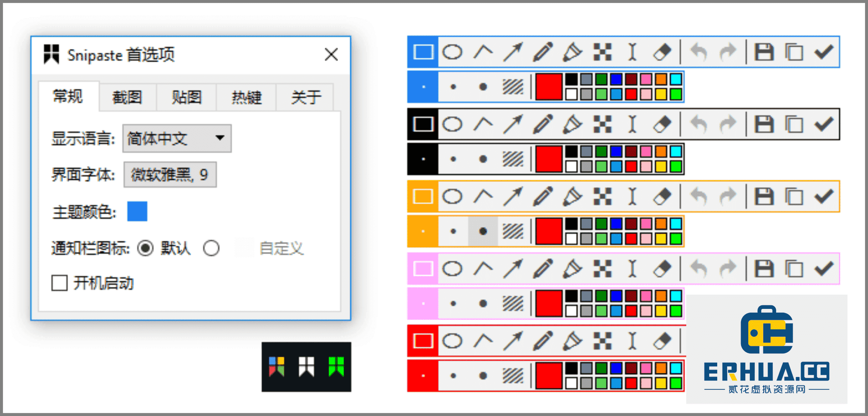Screen dimensions: 868x416
Task: Pick the orange swatch in the orange toolbar palette
Action: click(x=661, y=224)
